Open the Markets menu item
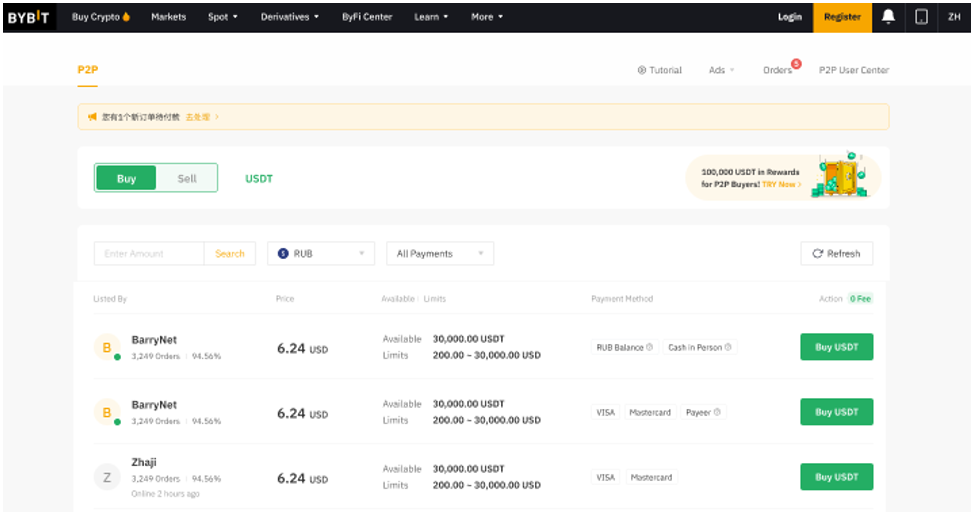 tap(168, 17)
